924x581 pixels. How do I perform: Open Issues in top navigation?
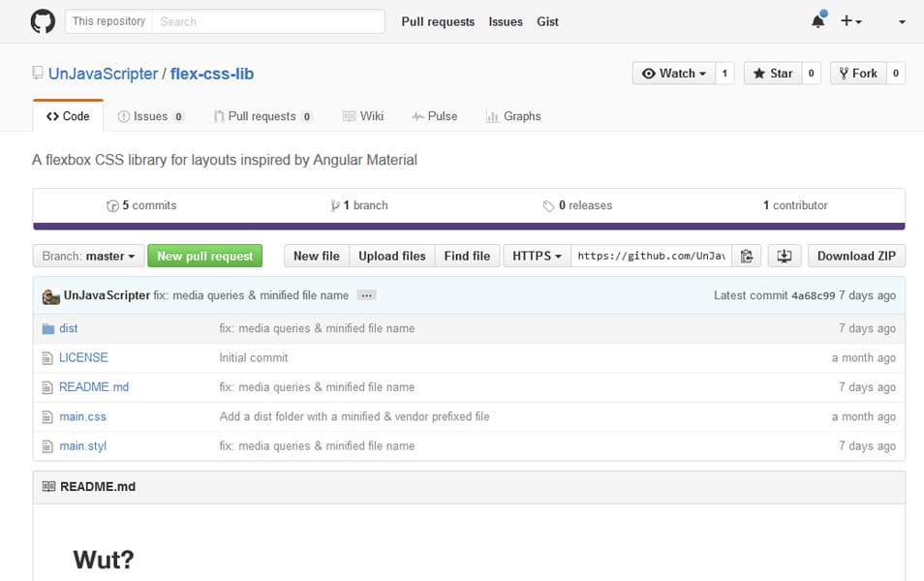[x=506, y=22]
